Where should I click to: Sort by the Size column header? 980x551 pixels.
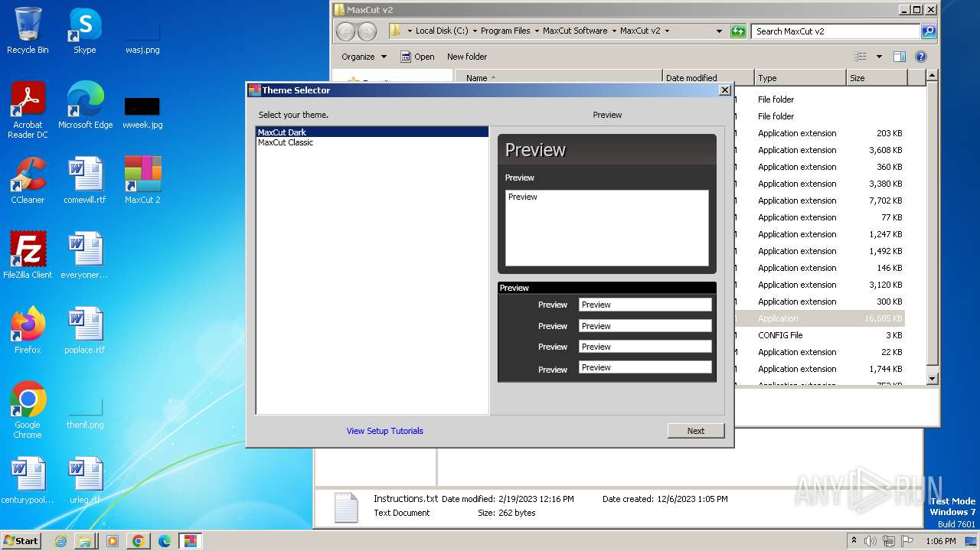pyautogui.click(x=877, y=78)
